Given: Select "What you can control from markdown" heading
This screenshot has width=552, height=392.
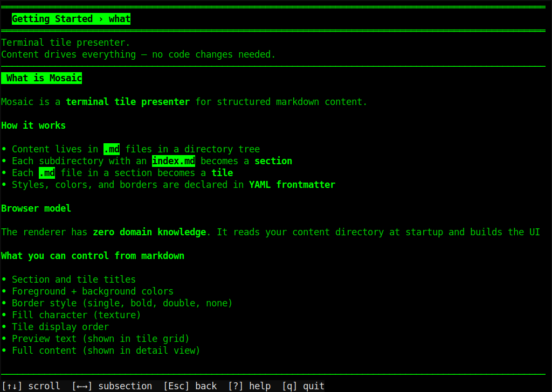Looking at the screenshot, I should (93, 256).
